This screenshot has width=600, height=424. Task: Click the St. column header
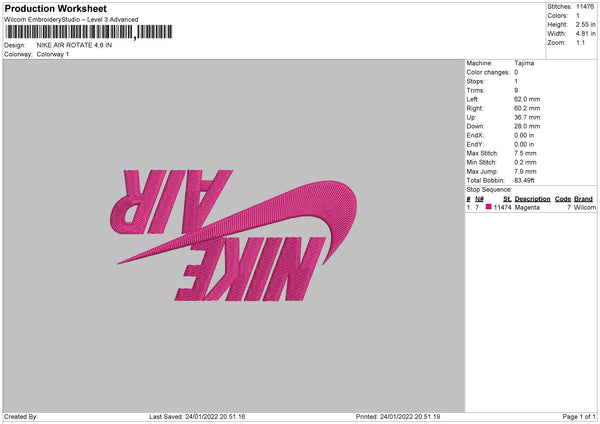point(507,199)
